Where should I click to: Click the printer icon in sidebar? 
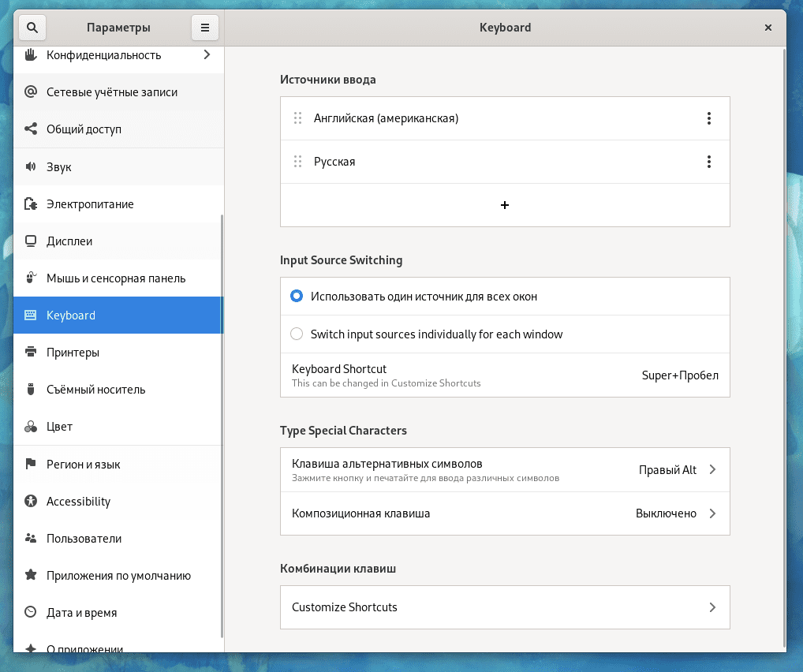tap(31, 353)
